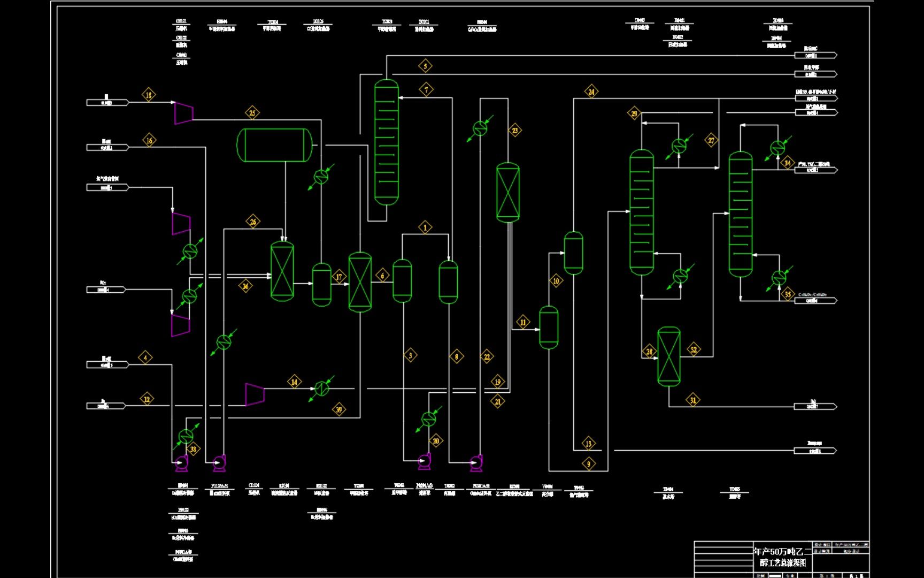Select stream number 12 diamond tag

tap(147, 399)
